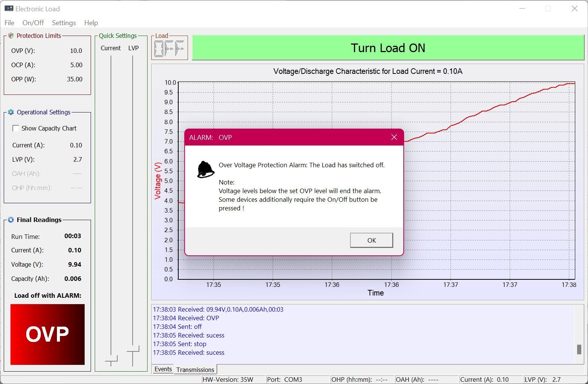Close the OVP alarm dialog
Viewport: 588px width, 384px height.
pyautogui.click(x=394, y=137)
